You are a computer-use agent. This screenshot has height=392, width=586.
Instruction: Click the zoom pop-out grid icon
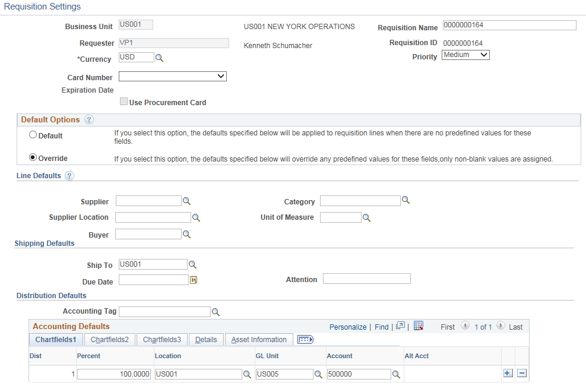pos(400,326)
